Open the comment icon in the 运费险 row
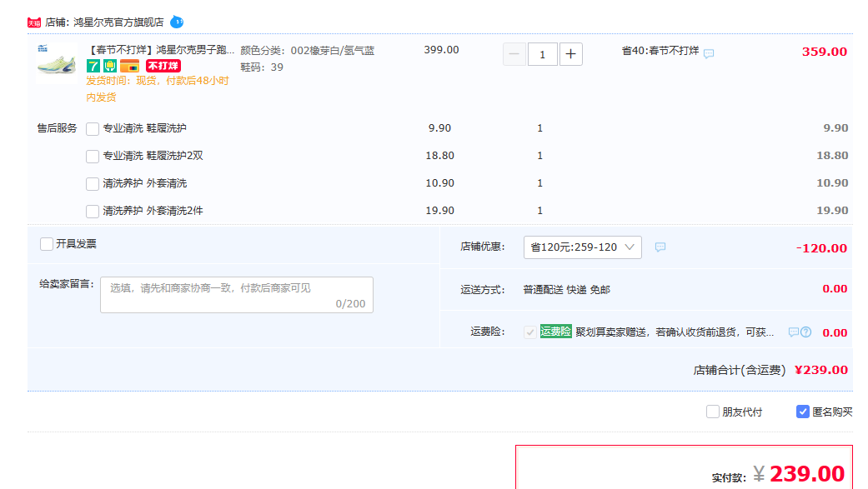 click(793, 332)
